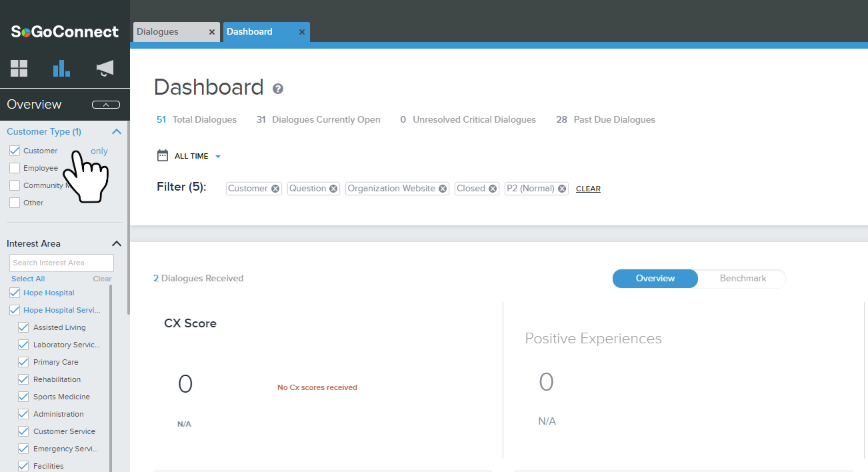This screenshot has width=868, height=472.
Task: Select the Dashboard tab
Action: 266,32
